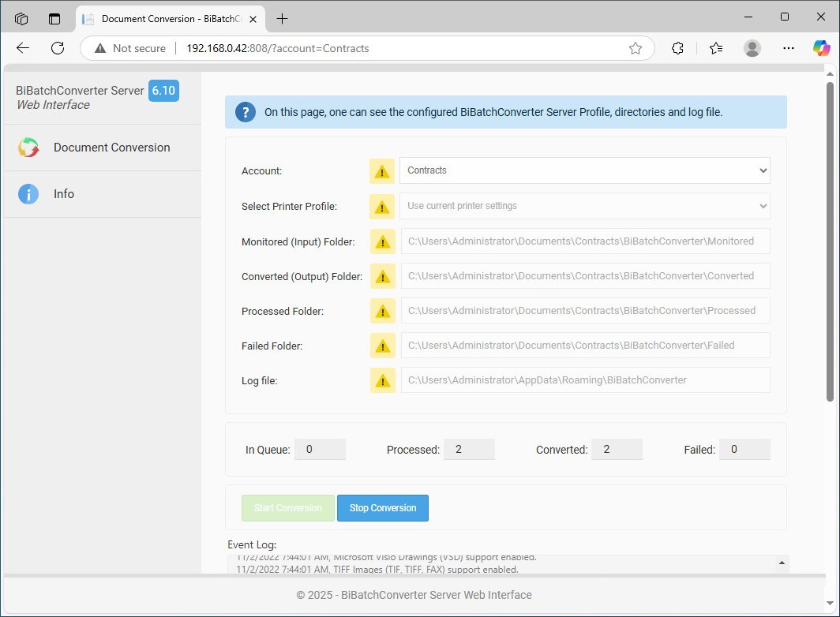The width and height of the screenshot is (840, 617).
Task: Open a new browser tab
Action: click(x=283, y=18)
